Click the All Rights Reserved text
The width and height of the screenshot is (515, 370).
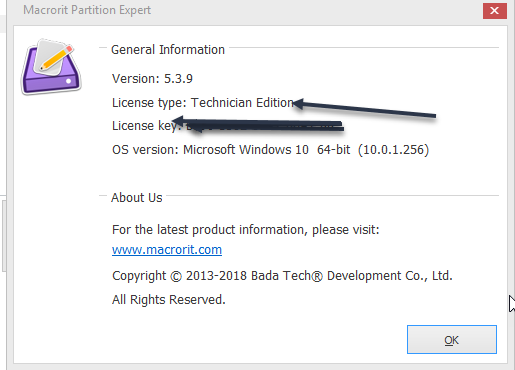(169, 300)
